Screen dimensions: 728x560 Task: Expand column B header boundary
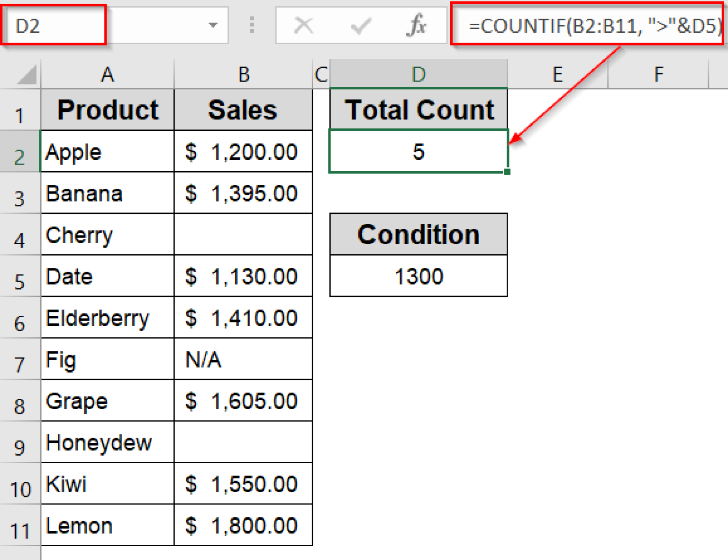[x=312, y=73]
